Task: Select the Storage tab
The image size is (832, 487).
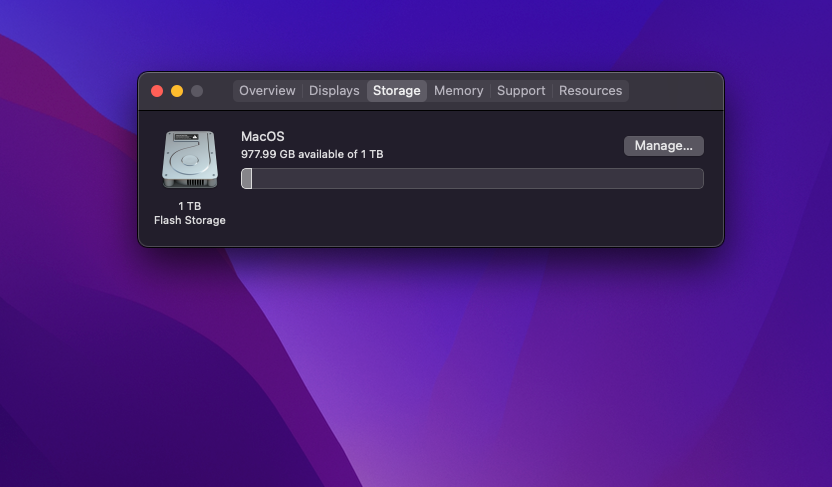Action: click(x=397, y=91)
